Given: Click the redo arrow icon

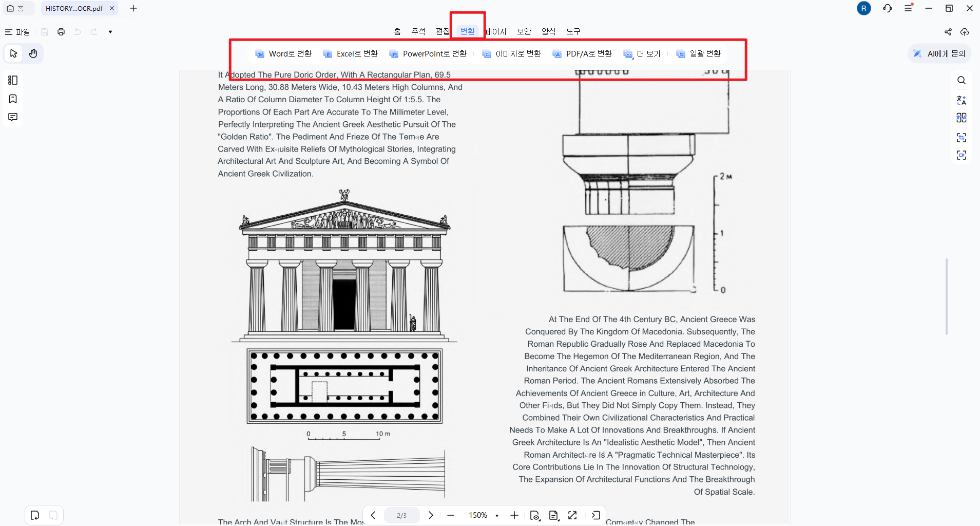Looking at the screenshot, I should coord(94,32).
